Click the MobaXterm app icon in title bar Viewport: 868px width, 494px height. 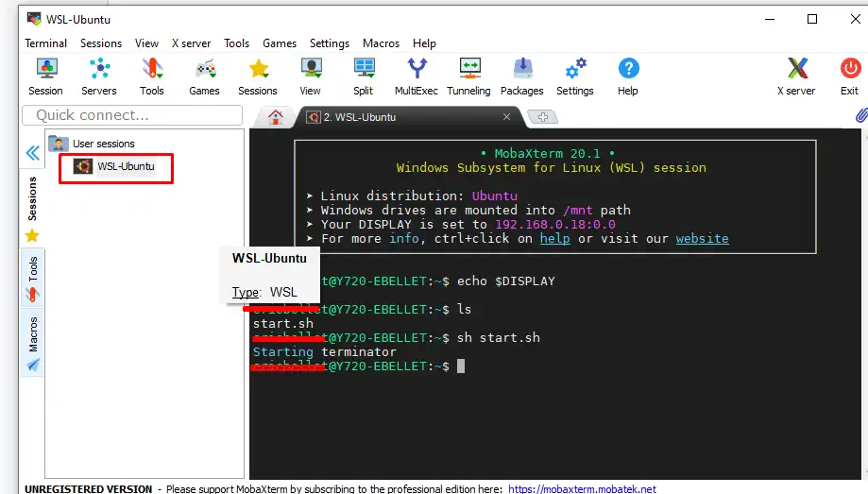pos(34,19)
